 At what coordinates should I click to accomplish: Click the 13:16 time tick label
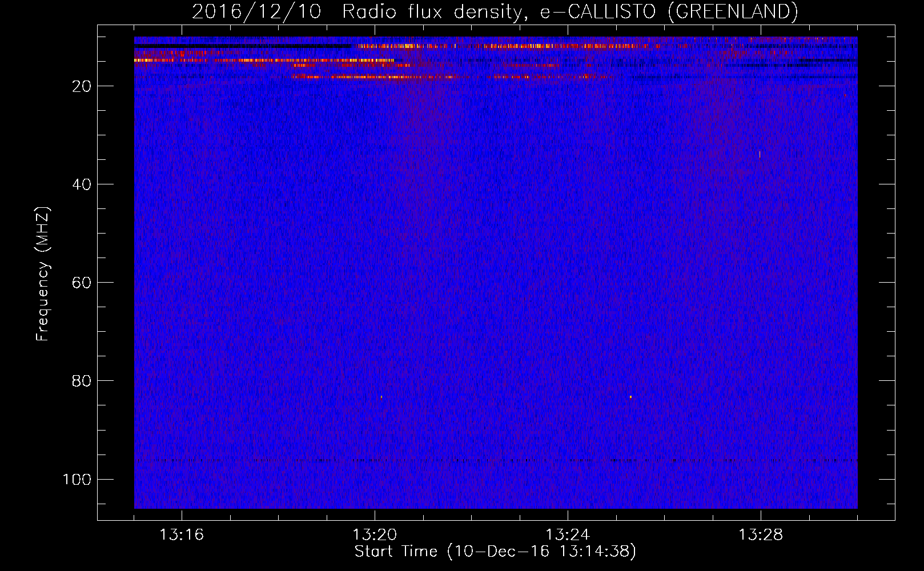coord(182,535)
